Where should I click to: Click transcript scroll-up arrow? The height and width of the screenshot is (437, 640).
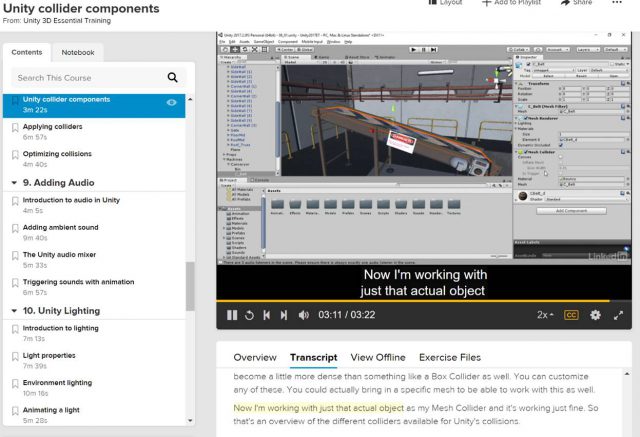pos(627,374)
